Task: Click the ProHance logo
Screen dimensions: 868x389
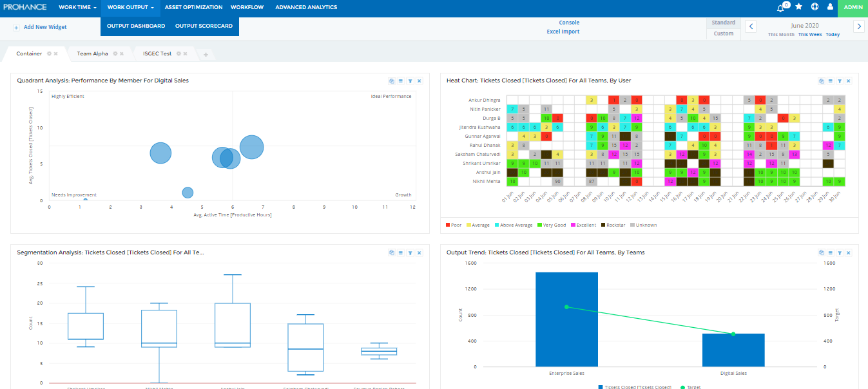Action: (24, 7)
